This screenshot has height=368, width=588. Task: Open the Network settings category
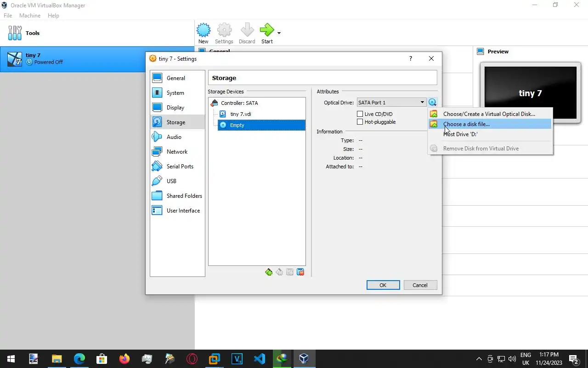[x=177, y=152]
